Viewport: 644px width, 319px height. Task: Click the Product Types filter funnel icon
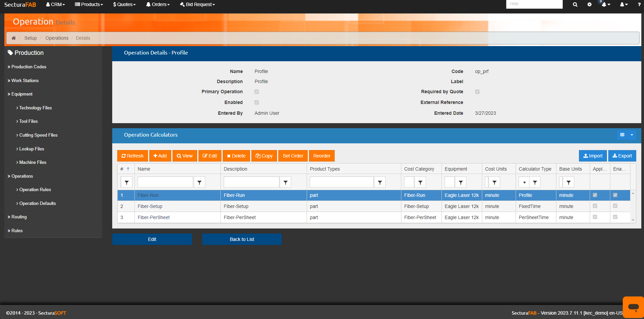pos(380,182)
